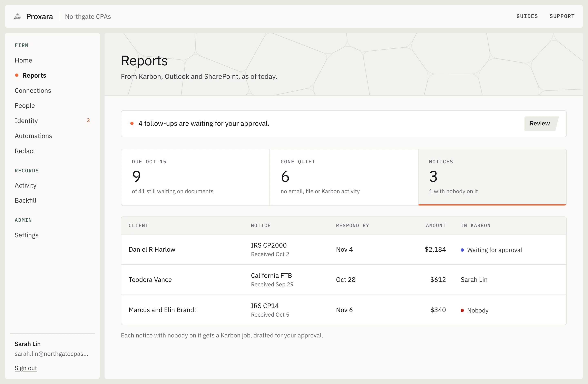Open the Redact page
Viewport: 588px width, 384px height.
pos(25,151)
